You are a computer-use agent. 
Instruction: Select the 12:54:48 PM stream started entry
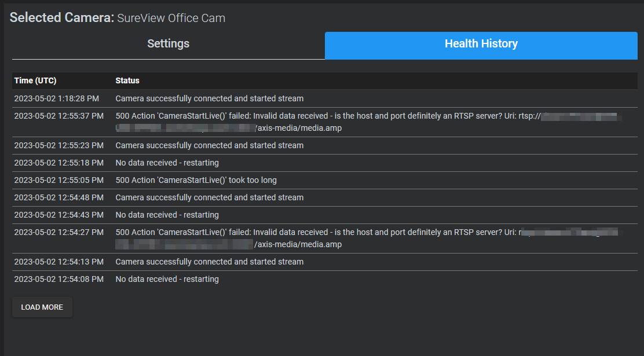pyautogui.click(x=209, y=197)
